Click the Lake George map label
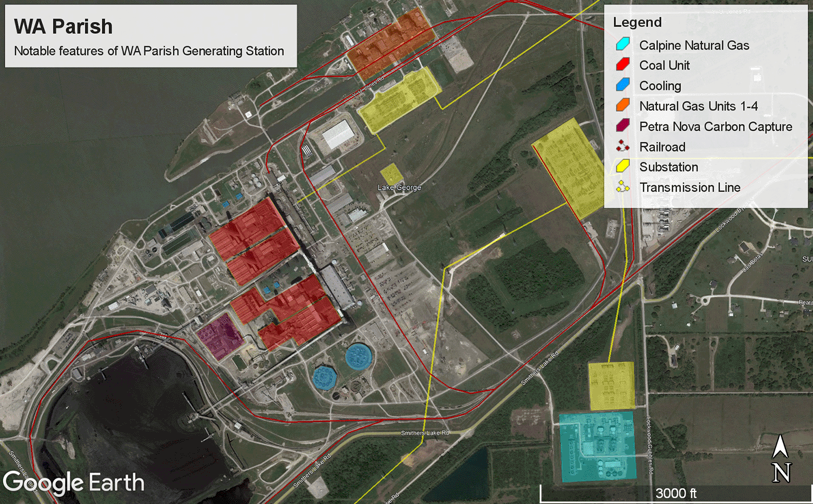Viewport: 813px width, 504px height. (399, 187)
